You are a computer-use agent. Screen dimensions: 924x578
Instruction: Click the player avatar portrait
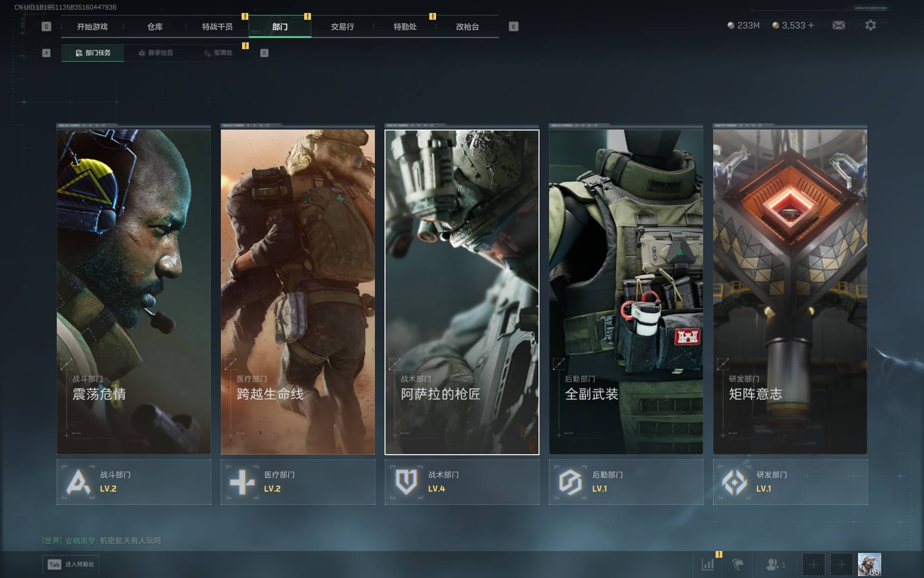point(869,564)
